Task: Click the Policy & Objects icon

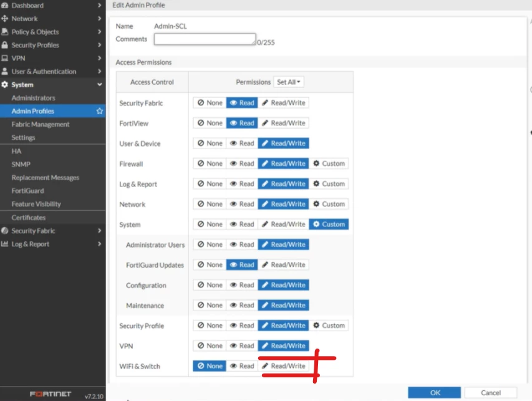Action: pos(5,32)
